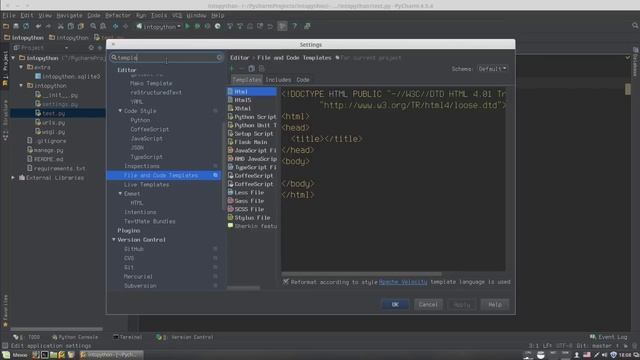
Task: Open the Scheme Default dropdown
Action: tap(492, 69)
